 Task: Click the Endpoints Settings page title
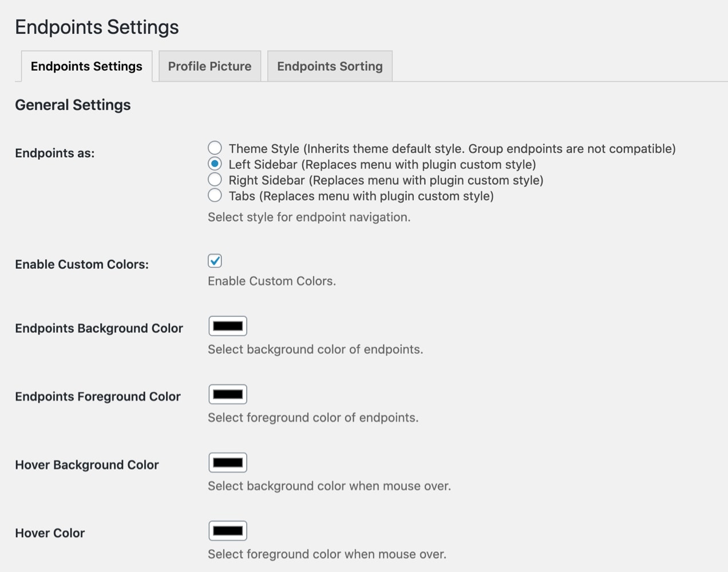(97, 26)
